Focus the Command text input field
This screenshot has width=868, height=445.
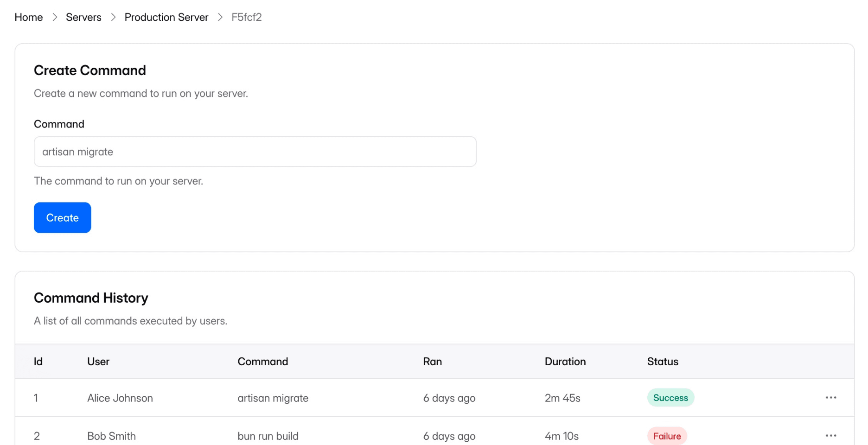coord(255,152)
